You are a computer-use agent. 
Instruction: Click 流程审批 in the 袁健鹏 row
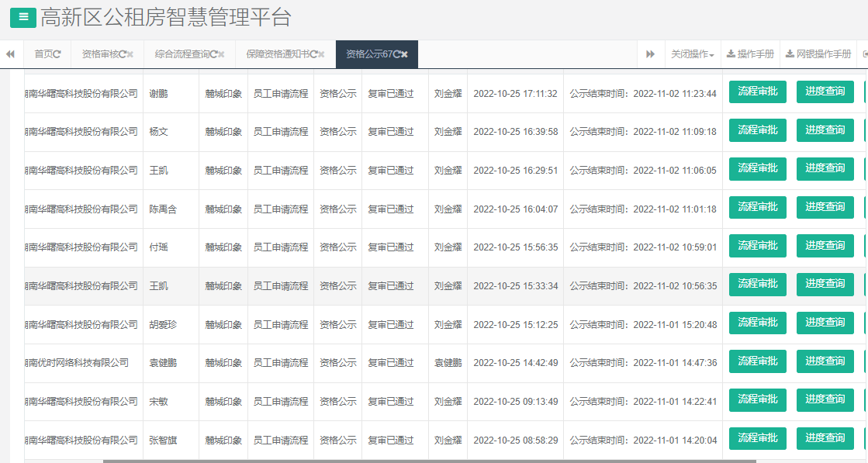coord(757,361)
